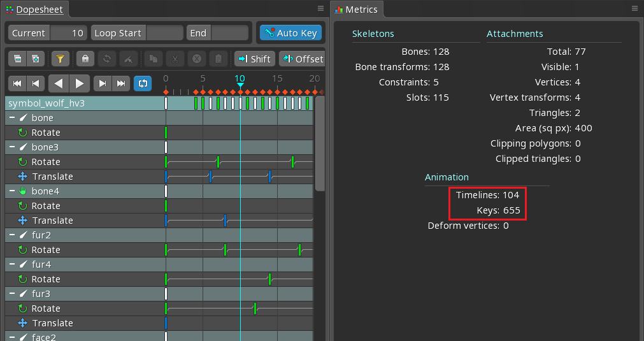This screenshot has width=644, height=341.
Task: Play the animation in reverse
Action: [59, 83]
